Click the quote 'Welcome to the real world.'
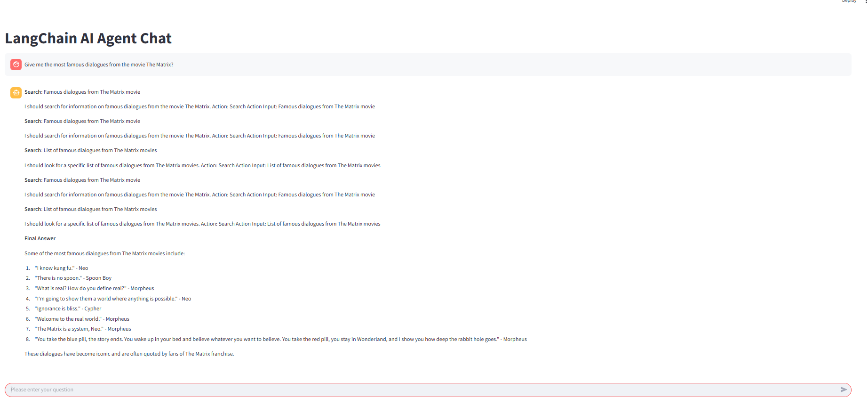This screenshot has height=406, width=868. coord(82,319)
